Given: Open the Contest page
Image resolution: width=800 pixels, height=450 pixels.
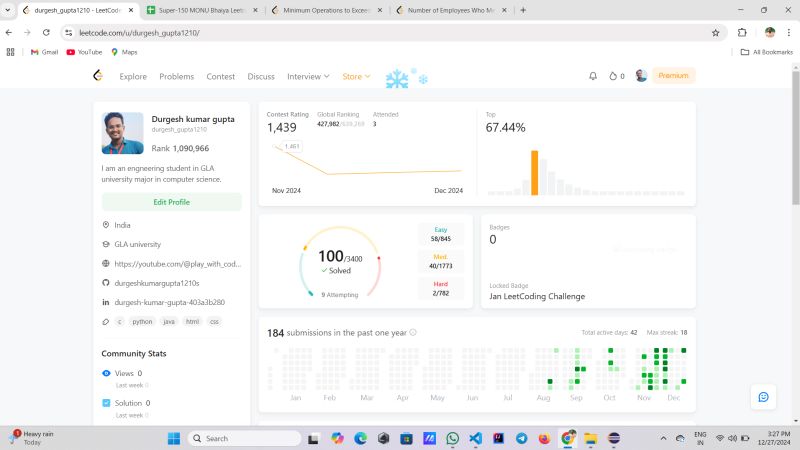Looking at the screenshot, I should coord(220,76).
